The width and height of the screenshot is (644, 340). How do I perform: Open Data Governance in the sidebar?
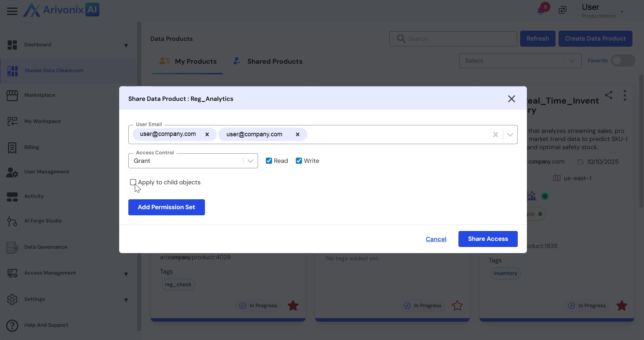click(46, 247)
